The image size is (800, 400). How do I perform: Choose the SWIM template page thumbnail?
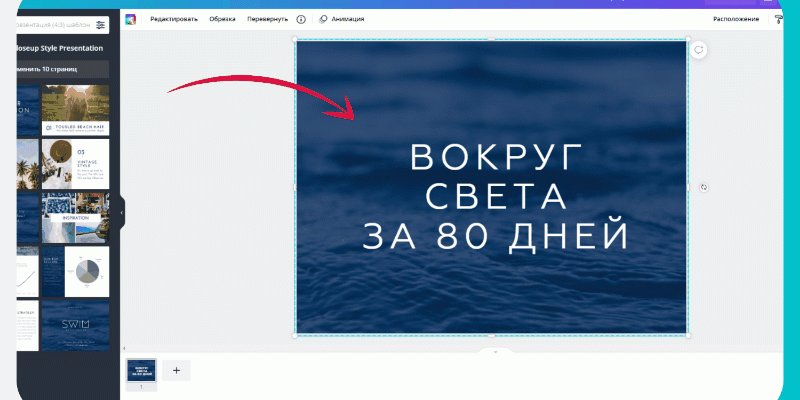point(75,325)
